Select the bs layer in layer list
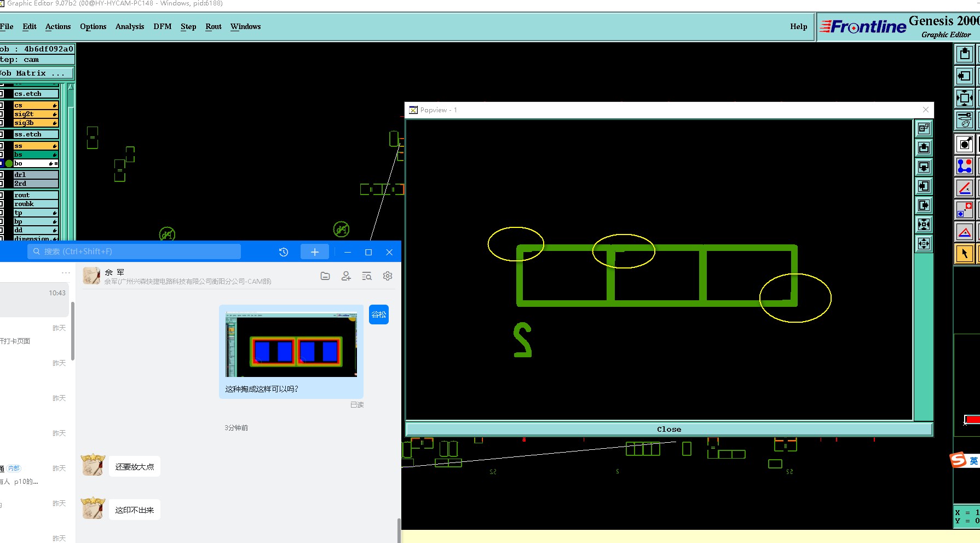The width and height of the screenshot is (980, 543). (x=36, y=155)
